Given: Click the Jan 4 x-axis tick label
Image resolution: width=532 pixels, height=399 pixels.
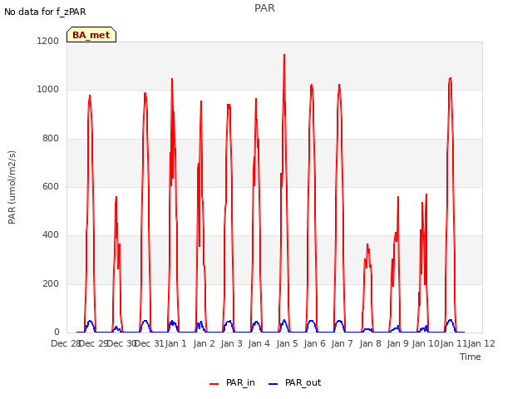Looking at the screenshot, I should point(259,343).
